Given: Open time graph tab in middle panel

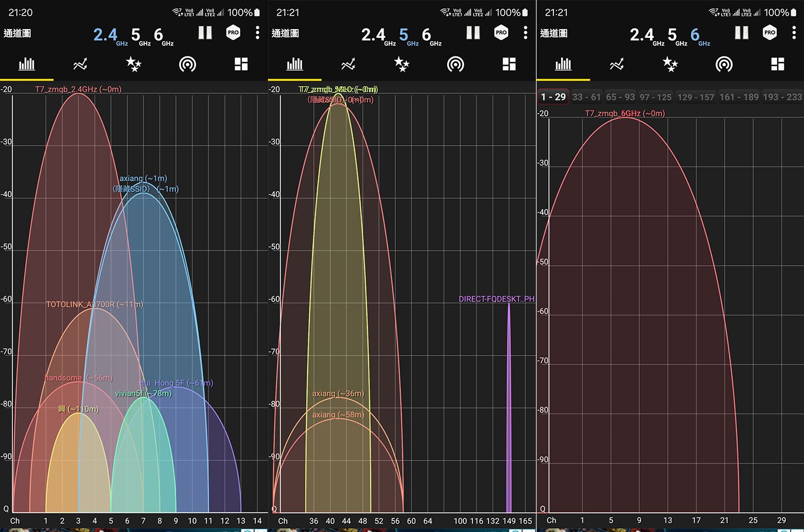Looking at the screenshot, I should coord(348,64).
